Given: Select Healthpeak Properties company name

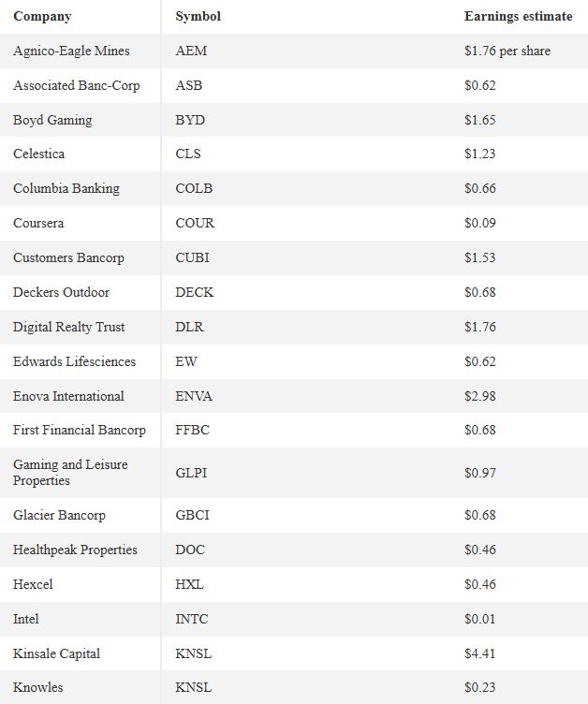Looking at the screenshot, I should pos(75,550).
